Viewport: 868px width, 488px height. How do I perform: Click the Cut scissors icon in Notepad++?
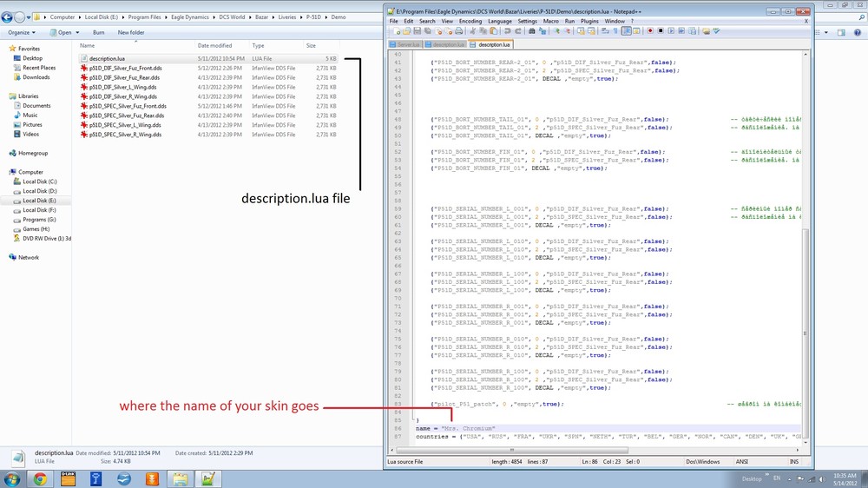(473, 31)
